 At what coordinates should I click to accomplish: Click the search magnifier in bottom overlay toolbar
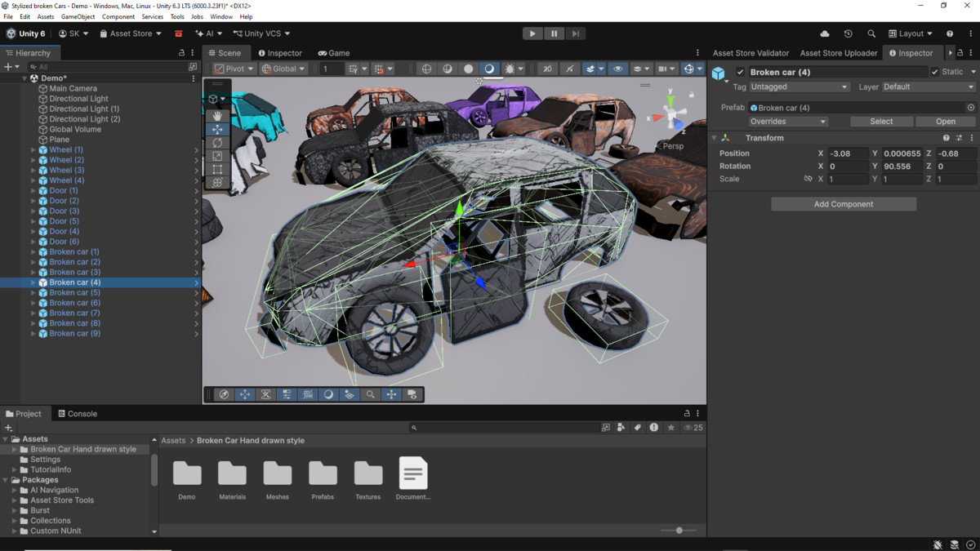(370, 394)
